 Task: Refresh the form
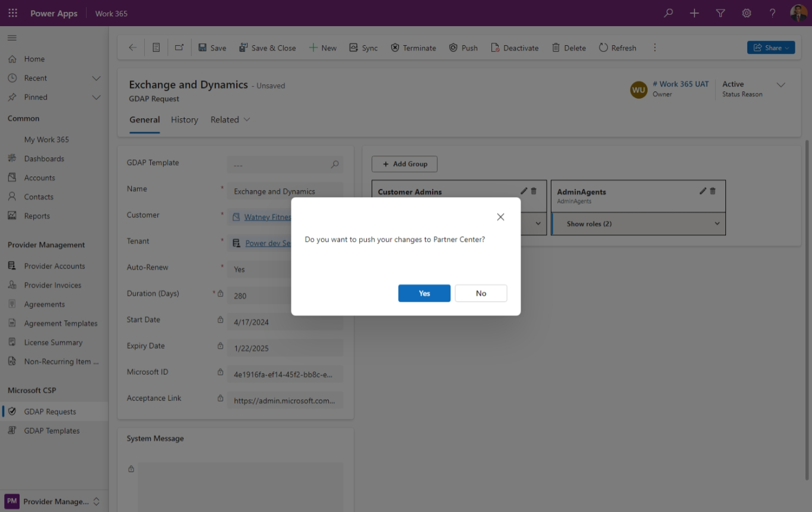(x=617, y=48)
